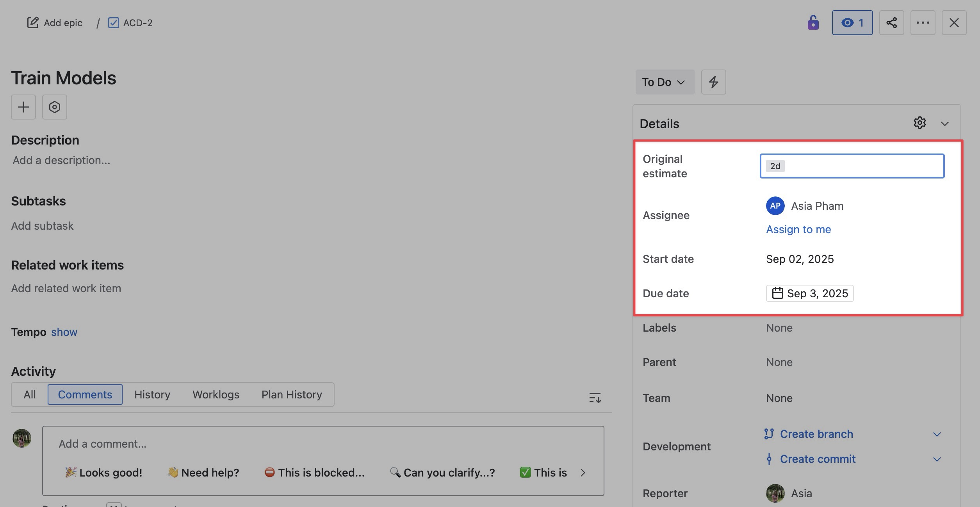Click the plus button under the title
This screenshot has height=507, width=980.
click(23, 107)
